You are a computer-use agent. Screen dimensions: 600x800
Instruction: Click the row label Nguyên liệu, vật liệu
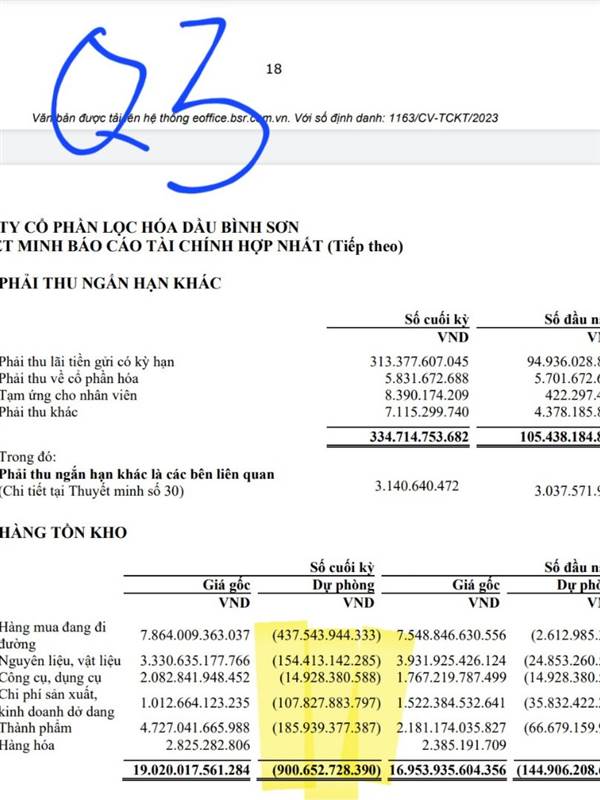coord(61,661)
